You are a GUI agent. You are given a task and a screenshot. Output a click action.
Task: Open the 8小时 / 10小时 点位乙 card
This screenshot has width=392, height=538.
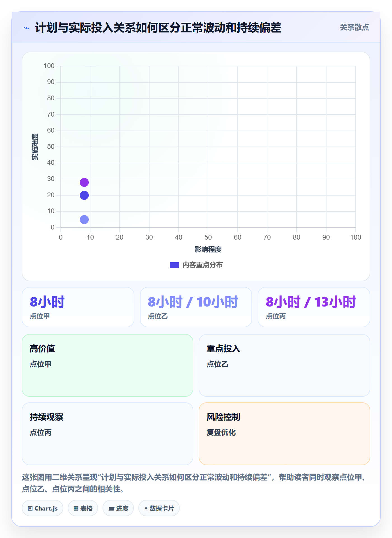196,307
